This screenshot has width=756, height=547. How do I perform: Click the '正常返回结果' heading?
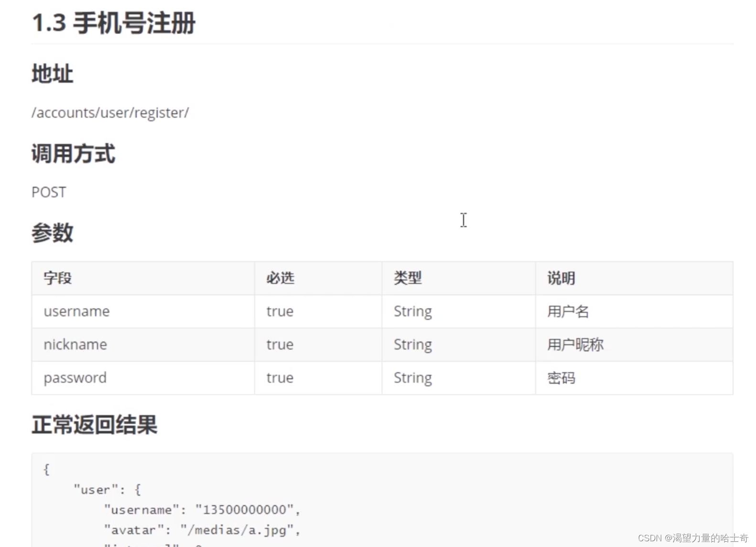coord(95,425)
